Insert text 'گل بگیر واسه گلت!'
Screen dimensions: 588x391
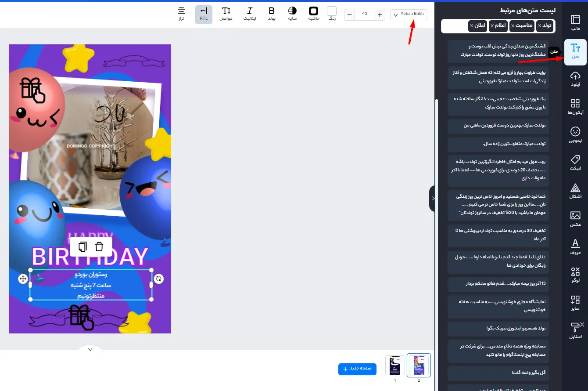tap(498, 373)
